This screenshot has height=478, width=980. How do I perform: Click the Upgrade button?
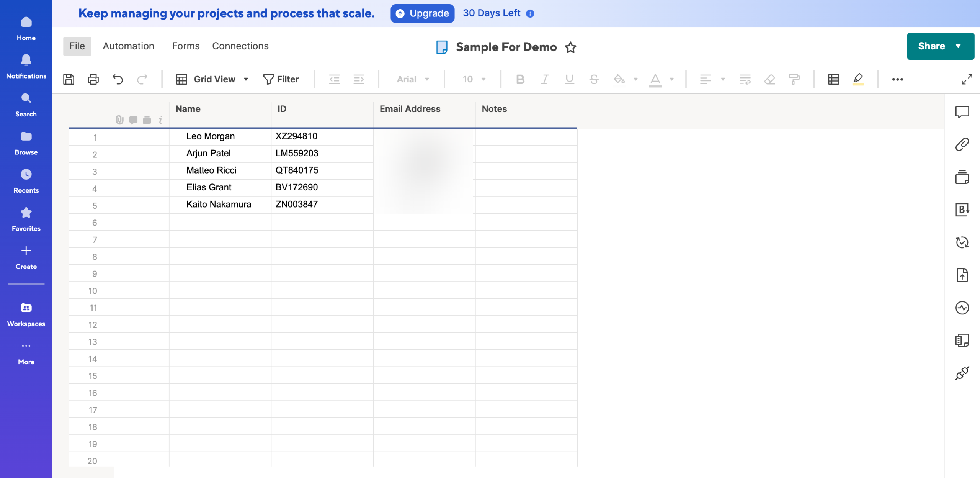422,13
